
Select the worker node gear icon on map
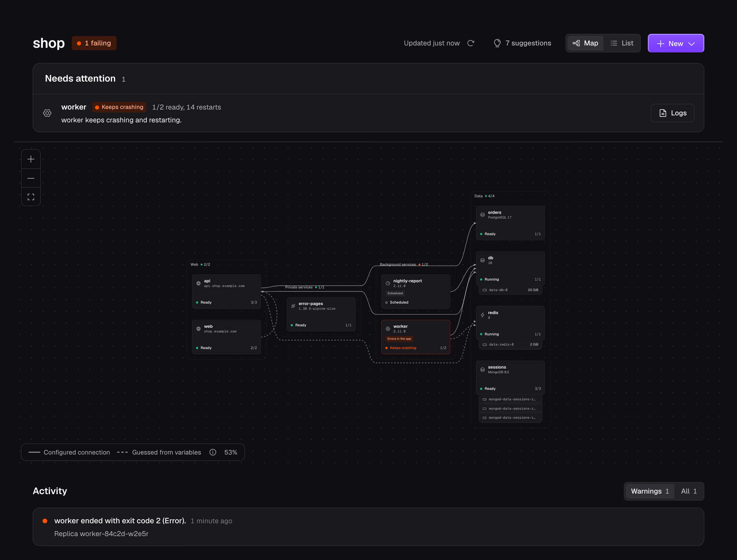point(388,329)
